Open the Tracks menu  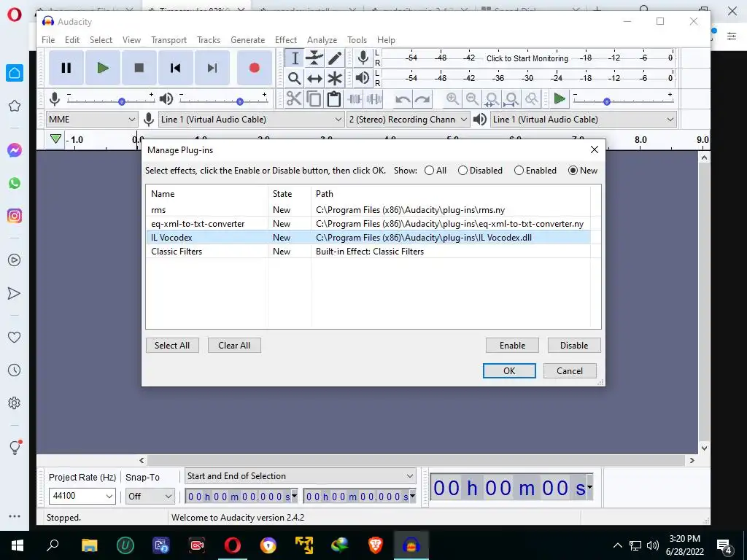(209, 40)
